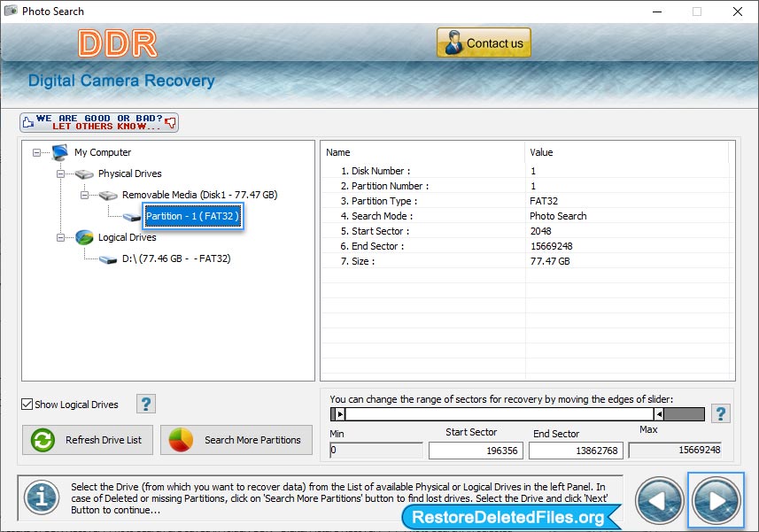Select the '2. Partition Number :' row

(x=528, y=186)
